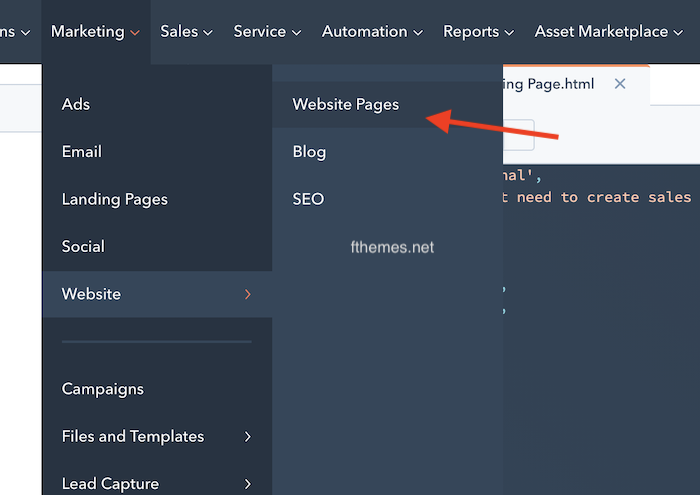Expand the Website submenu arrow
700x495 pixels.
pos(248,294)
